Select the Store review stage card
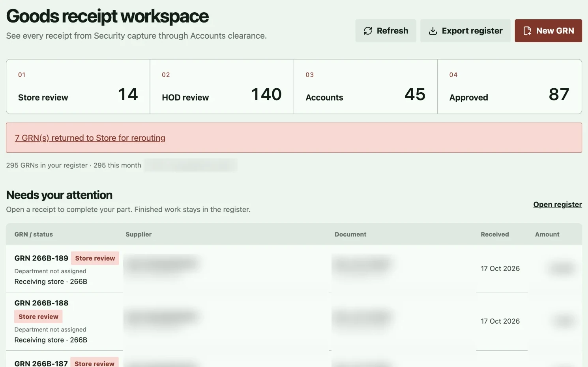This screenshot has height=367, width=588. point(78,87)
